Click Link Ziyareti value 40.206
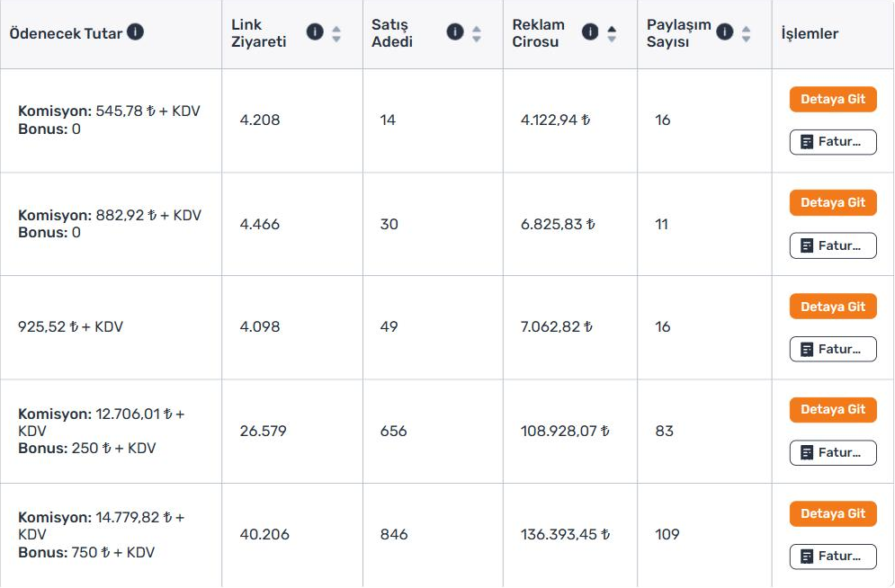This screenshot has height=588, width=895. pyautogui.click(x=264, y=534)
